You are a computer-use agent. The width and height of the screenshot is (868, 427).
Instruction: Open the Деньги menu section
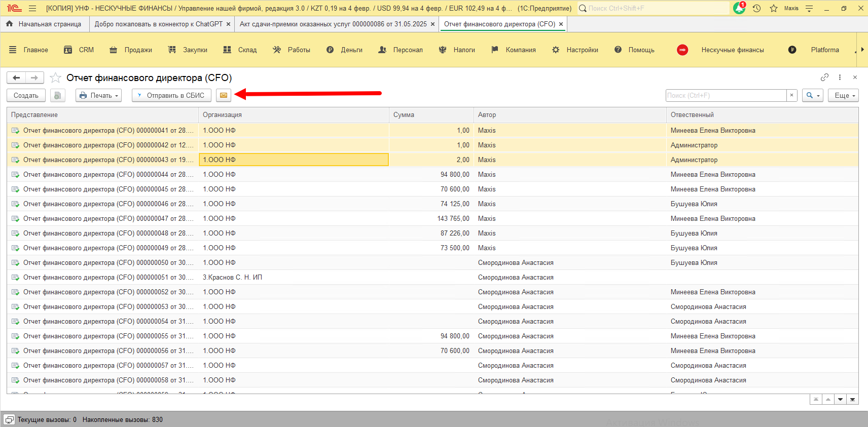(x=345, y=50)
